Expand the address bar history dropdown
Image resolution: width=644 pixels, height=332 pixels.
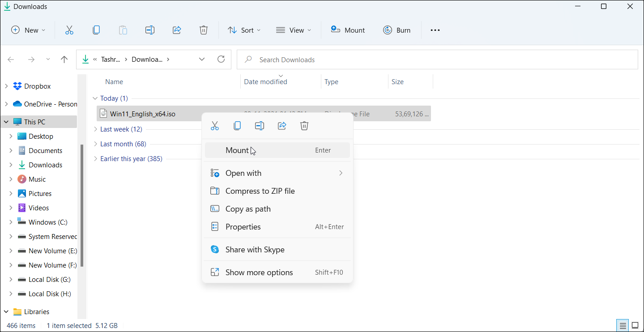[x=202, y=60]
